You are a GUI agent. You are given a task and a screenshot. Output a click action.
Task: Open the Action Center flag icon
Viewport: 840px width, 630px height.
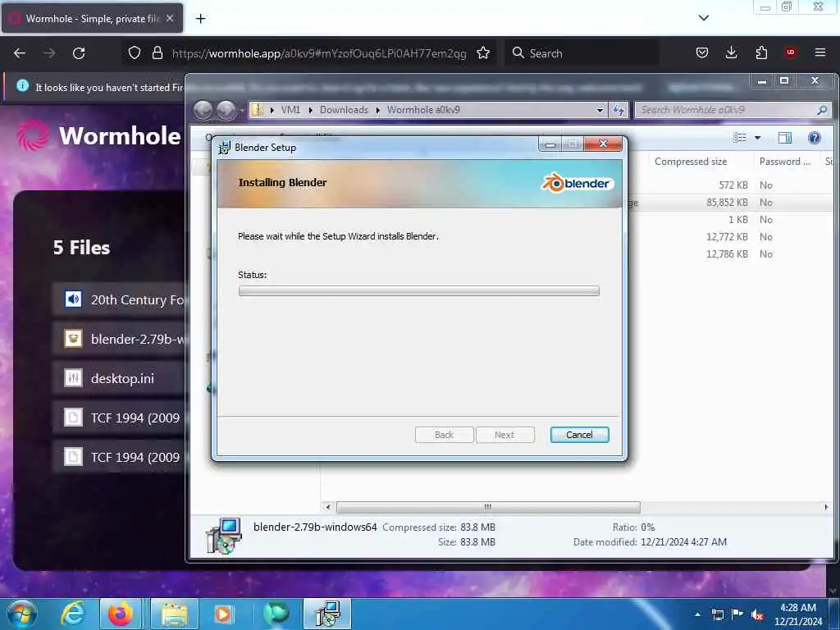point(737,614)
